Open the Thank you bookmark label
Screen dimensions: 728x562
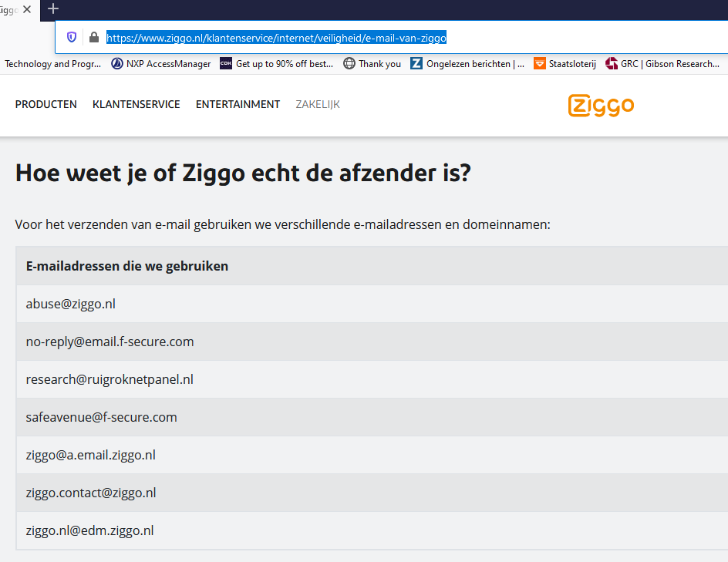379,64
